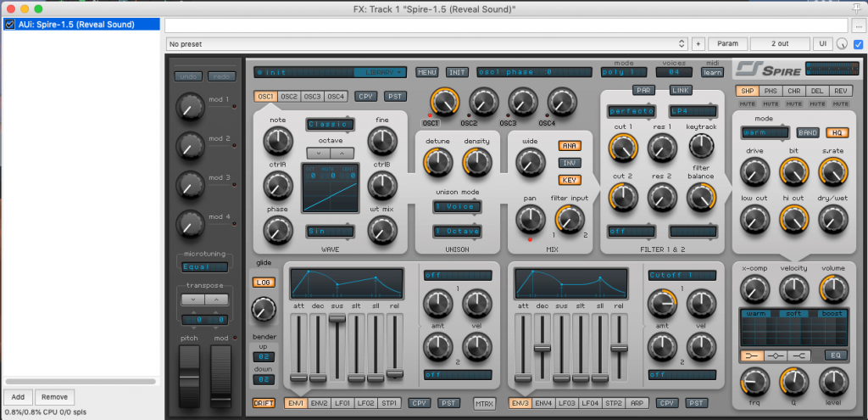This screenshot has width=868, height=420.
Task: Click the octave up arrow
Action: (x=342, y=153)
